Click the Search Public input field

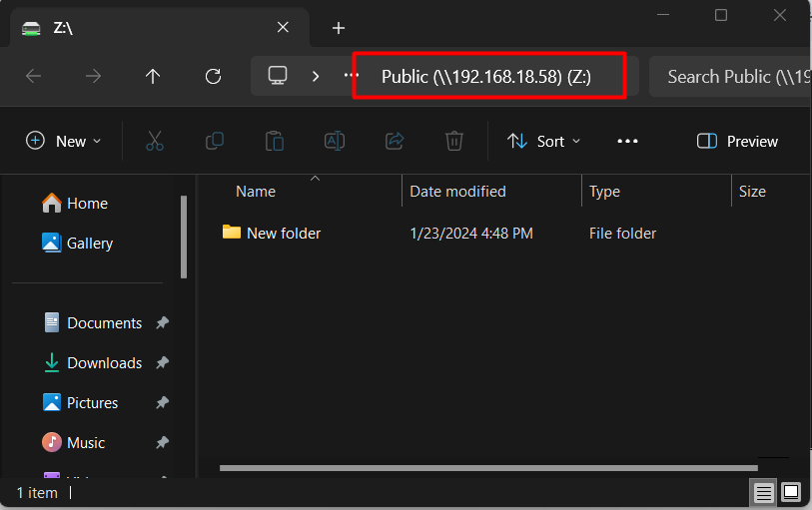click(x=734, y=76)
